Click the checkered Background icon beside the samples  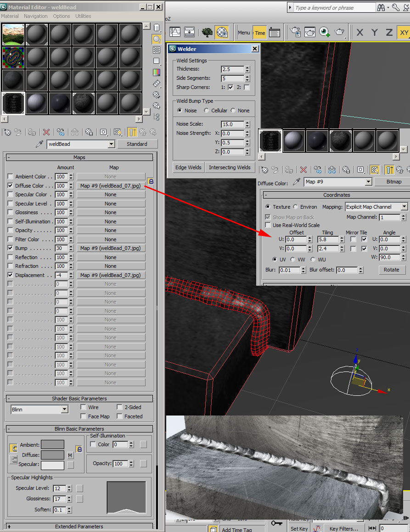157,50
